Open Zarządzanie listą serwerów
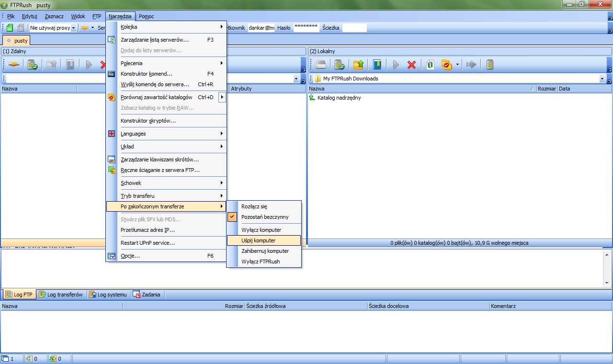 point(166,40)
